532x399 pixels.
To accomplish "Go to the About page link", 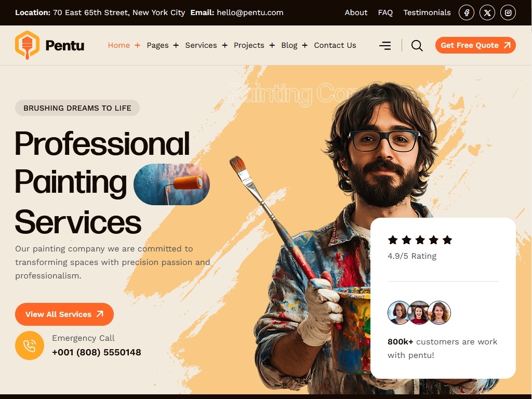I will pos(356,12).
